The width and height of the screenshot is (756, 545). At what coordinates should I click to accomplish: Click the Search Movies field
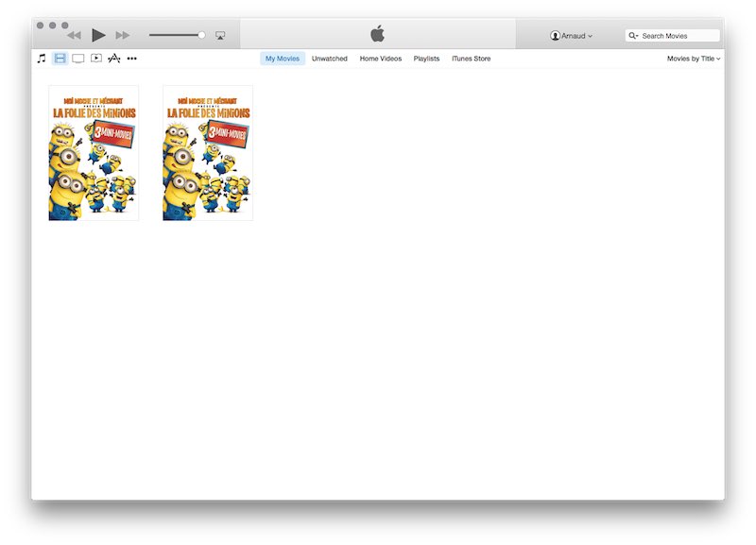pos(672,36)
